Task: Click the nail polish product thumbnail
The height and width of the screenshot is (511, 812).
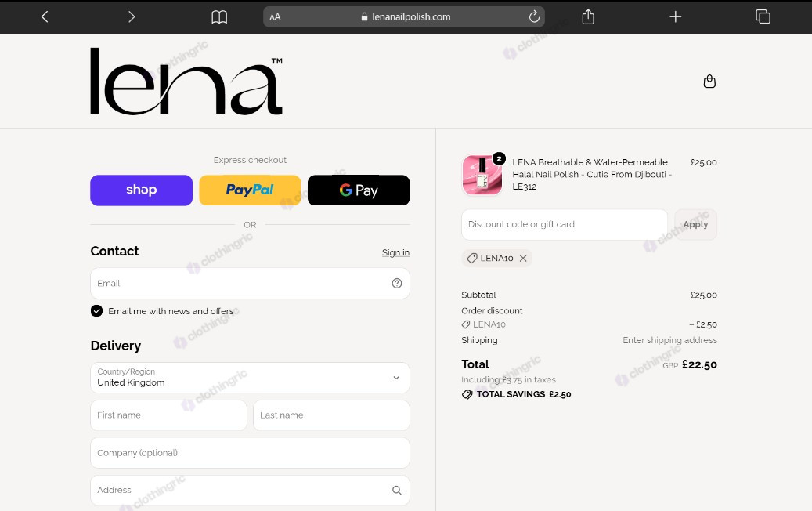Action: pos(482,175)
